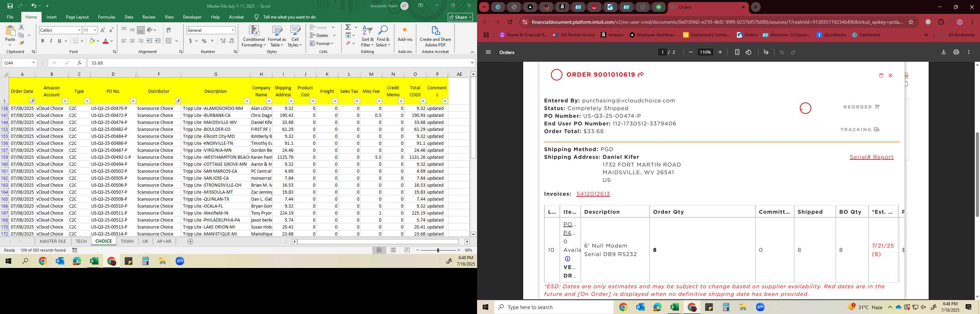
Task: Open the Insert ribbon tab
Action: [51, 17]
